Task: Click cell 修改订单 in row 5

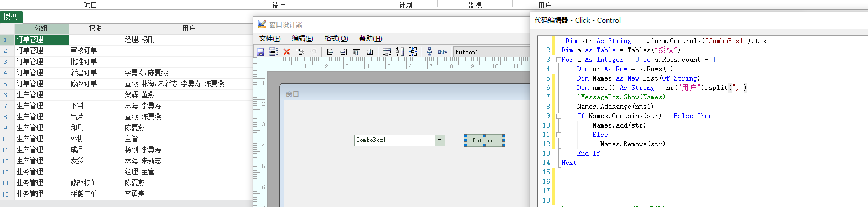Action: click(96, 83)
